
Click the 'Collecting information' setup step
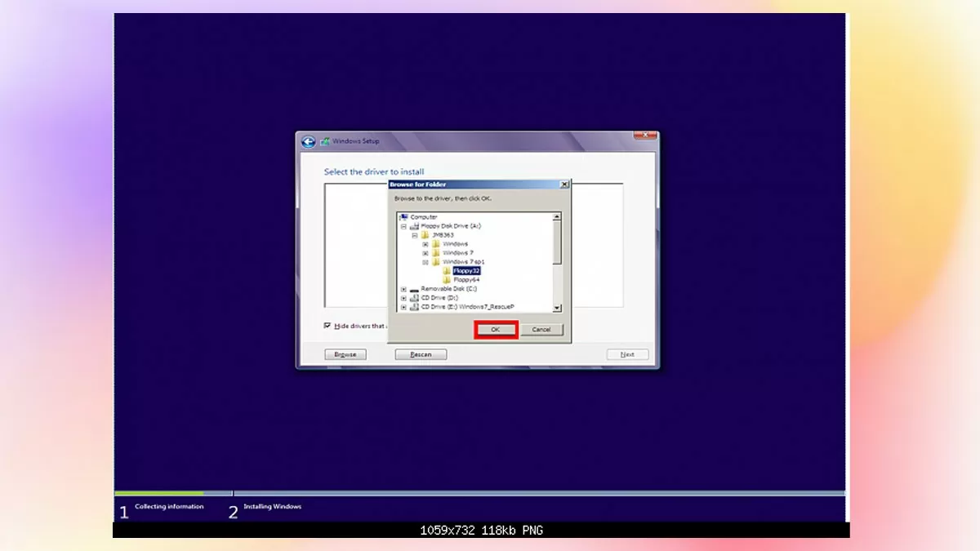[x=170, y=506]
